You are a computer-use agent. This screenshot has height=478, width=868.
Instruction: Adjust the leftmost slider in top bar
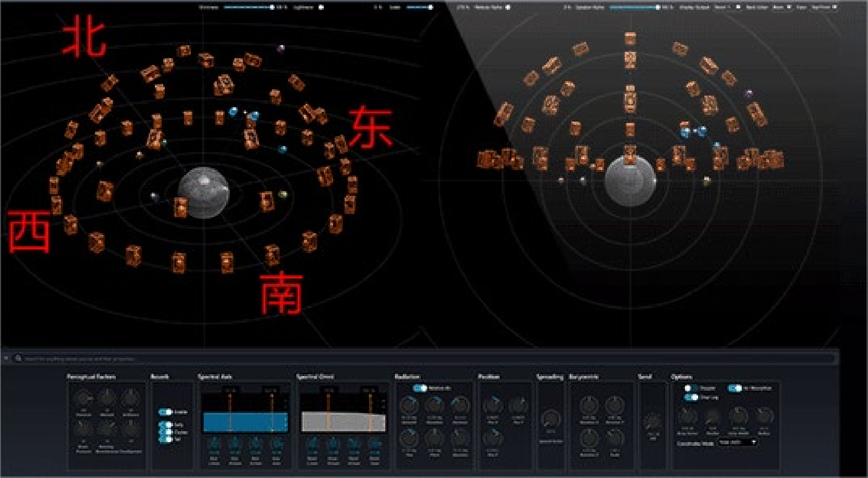pos(249,7)
